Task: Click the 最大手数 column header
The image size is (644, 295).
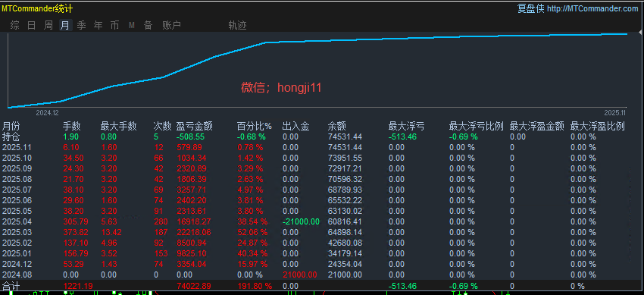Action: pos(119,126)
